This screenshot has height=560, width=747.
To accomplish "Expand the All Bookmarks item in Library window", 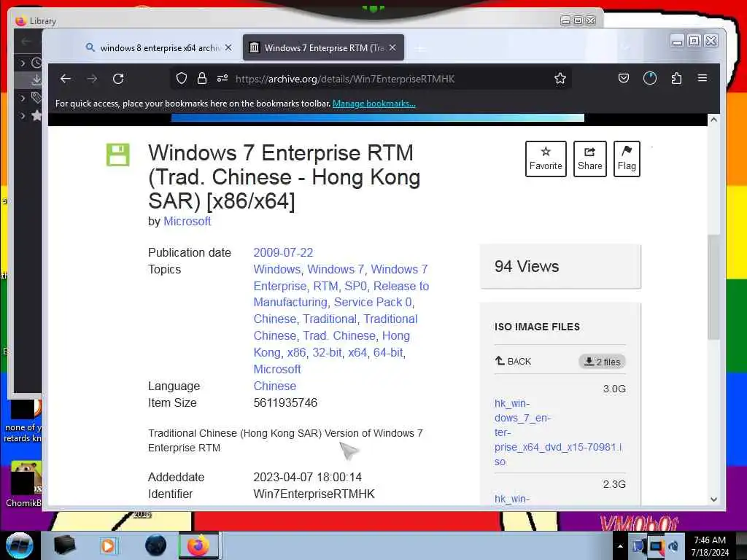I will [23, 115].
